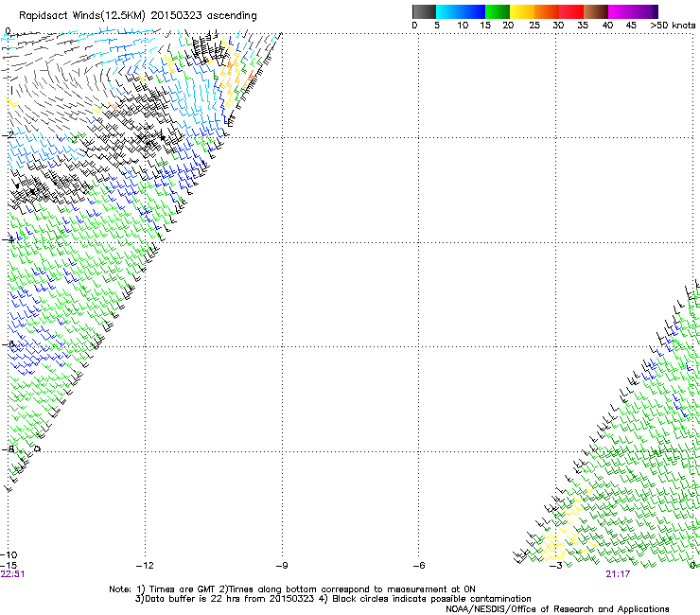Viewport: 700px width, 615px height.
Task: Click the purple '21:17' time label
Action: 618,574
